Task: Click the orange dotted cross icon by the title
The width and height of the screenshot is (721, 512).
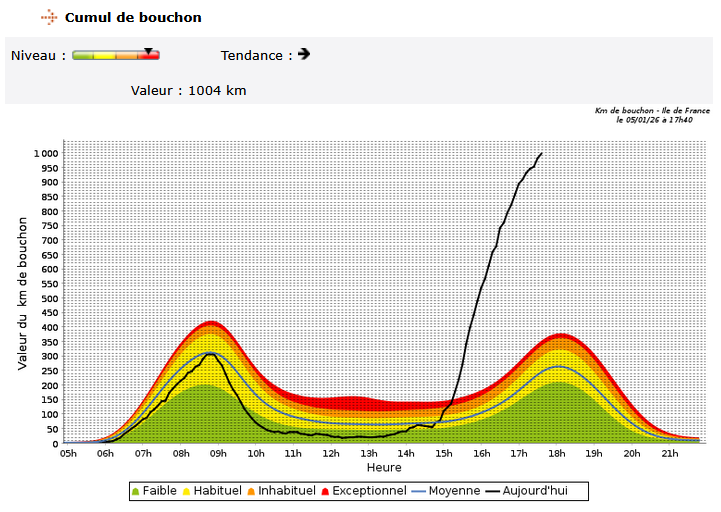Action: tap(49, 17)
